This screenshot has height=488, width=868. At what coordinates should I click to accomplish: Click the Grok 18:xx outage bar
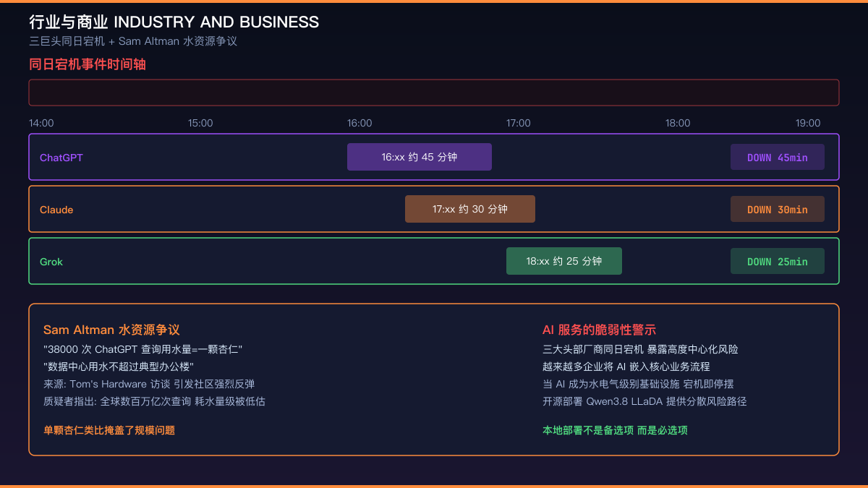pyautogui.click(x=564, y=261)
